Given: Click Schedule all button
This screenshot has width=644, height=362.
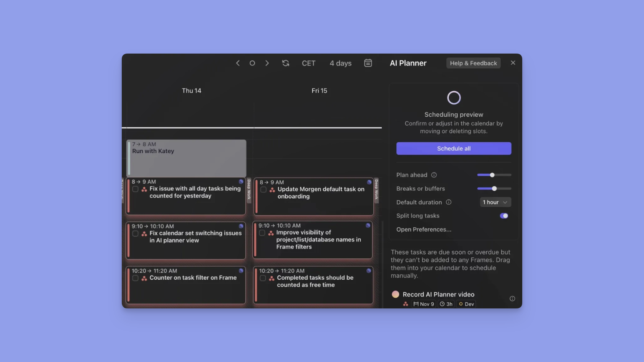Looking at the screenshot, I should (x=454, y=148).
